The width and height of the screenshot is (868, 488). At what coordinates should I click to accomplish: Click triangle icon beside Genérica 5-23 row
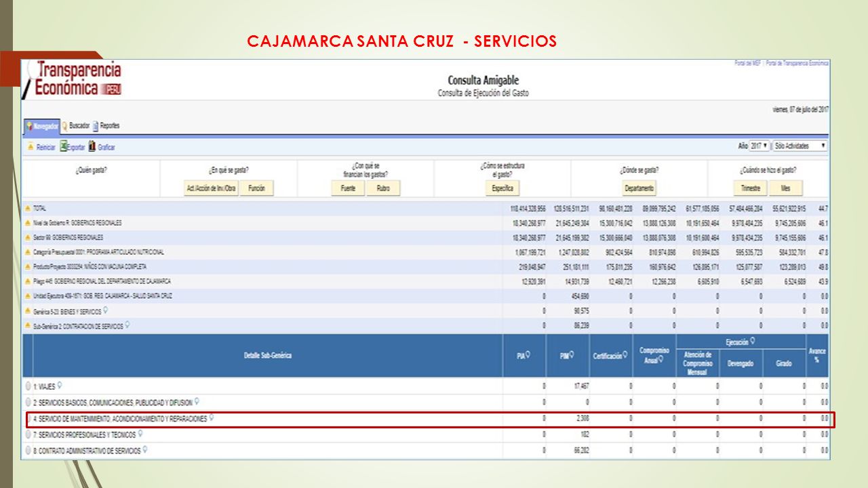(x=28, y=312)
